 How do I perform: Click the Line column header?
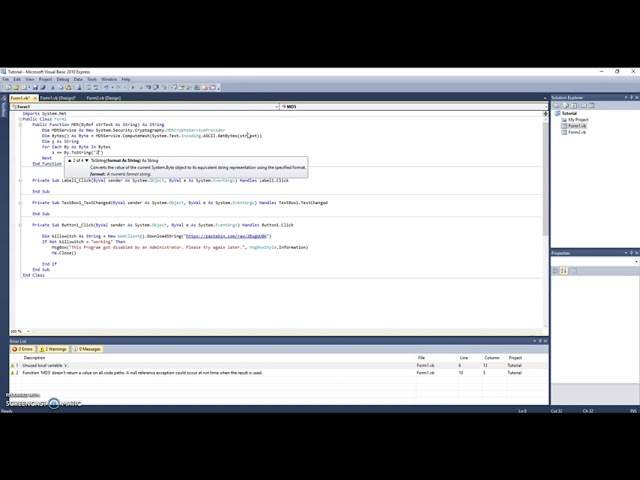click(x=464, y=358)
